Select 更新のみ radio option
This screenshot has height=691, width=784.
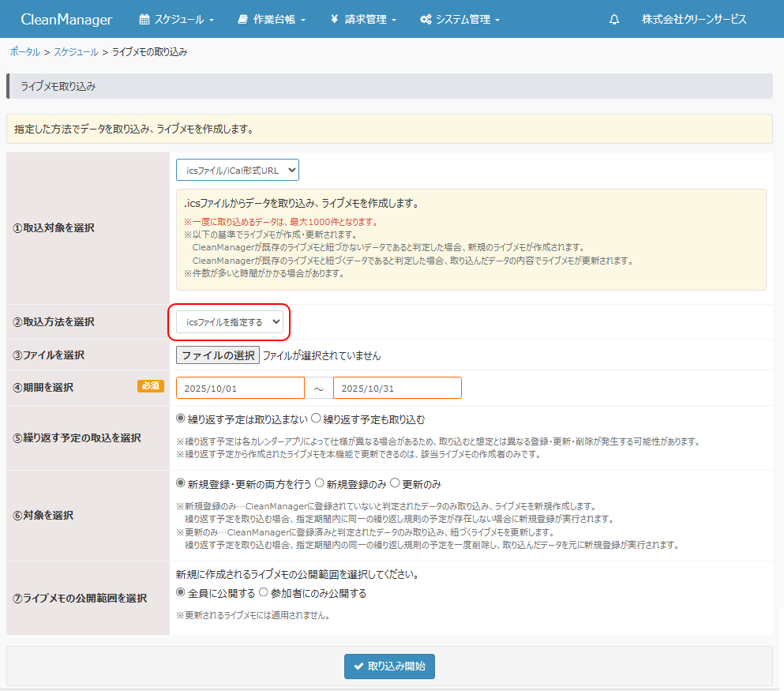pos(396,483)
